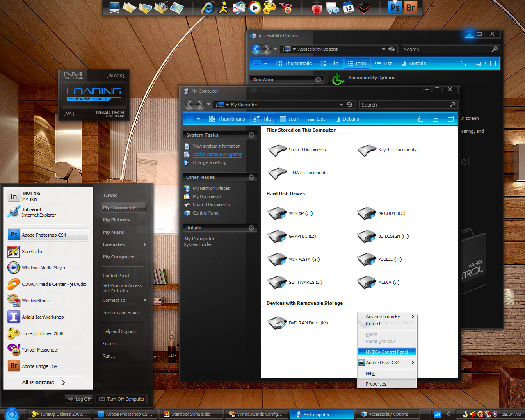Open TINAR's Documents folder
Image resolution: width=525 pixels, height=420 pixels.
click(x=298, y=173)
